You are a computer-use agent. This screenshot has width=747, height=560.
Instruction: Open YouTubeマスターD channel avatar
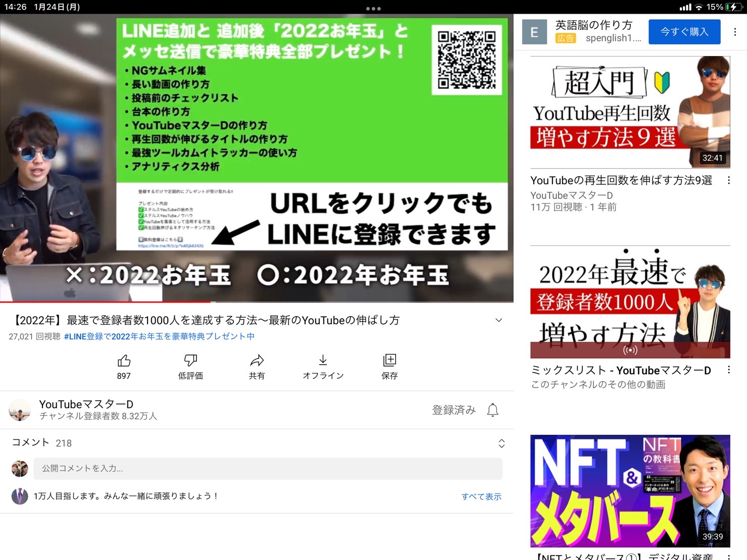tap(20, 410)
